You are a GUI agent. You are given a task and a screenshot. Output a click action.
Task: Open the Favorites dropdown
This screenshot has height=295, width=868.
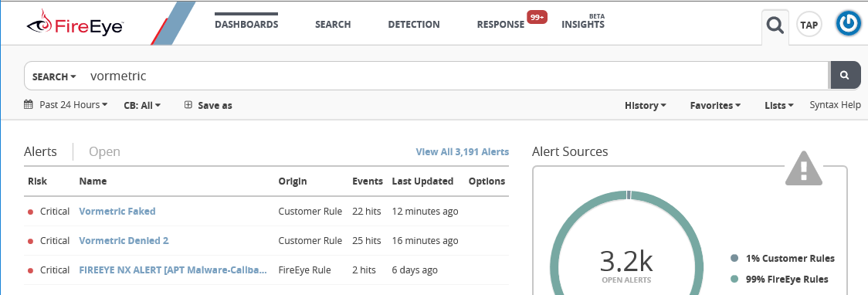click(715, 105)
